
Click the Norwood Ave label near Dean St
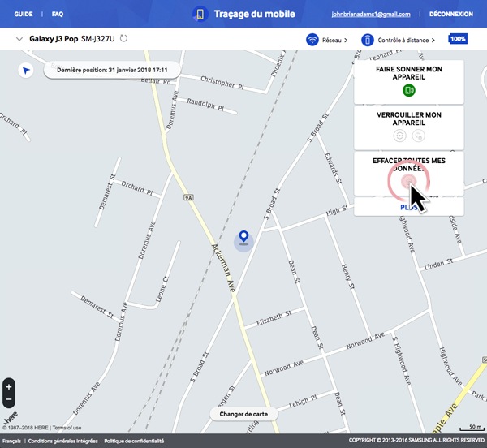click(284, 368)
